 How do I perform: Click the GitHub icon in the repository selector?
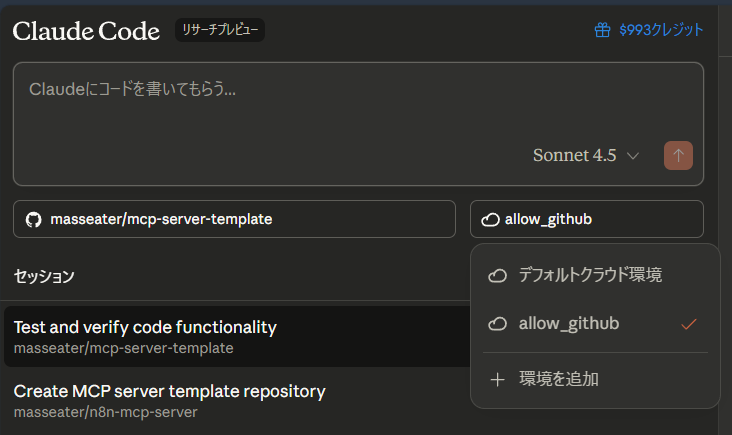click(x=34, y=219)
